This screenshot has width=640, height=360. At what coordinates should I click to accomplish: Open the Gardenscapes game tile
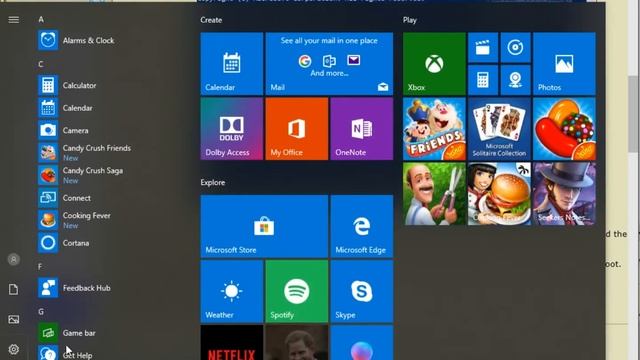434,194
